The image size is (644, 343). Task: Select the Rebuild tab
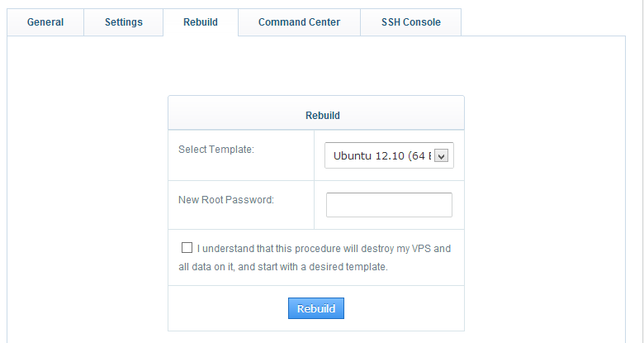click(x=201, y=22)
